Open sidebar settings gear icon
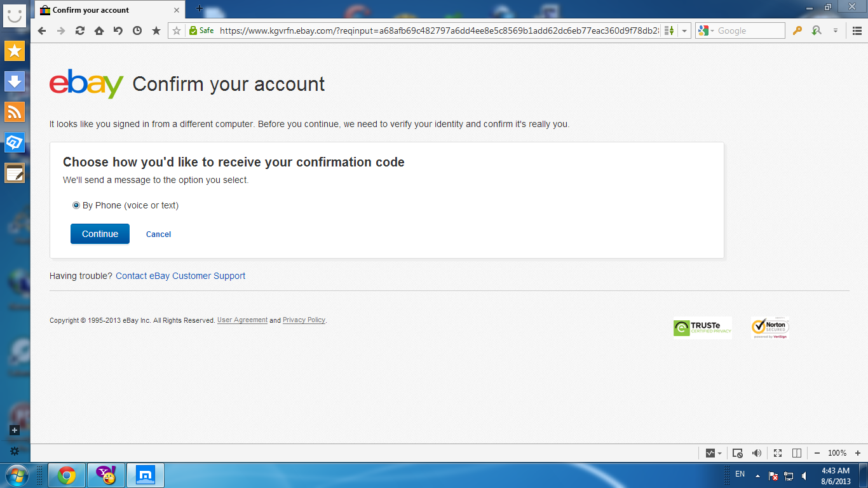This screenshot has width=868, height=488. (15, 451)
